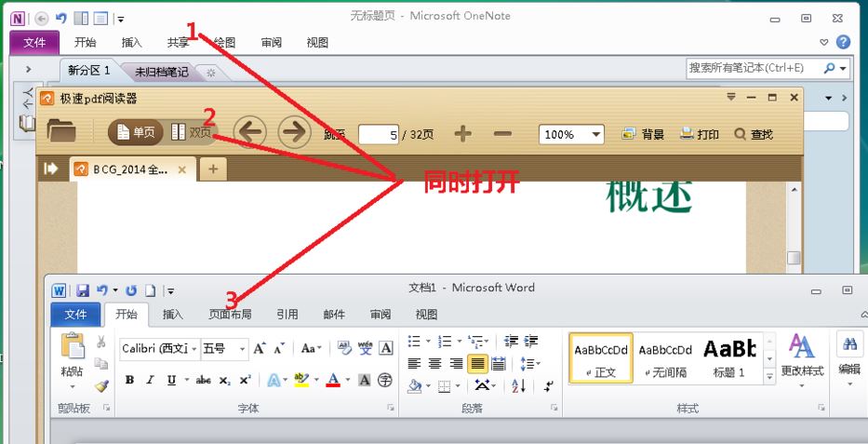The width and height of the screenshot is (868, 444).
Task: Open folder icon in the PDF reader toolbar
Action: (x=61, y=132)
